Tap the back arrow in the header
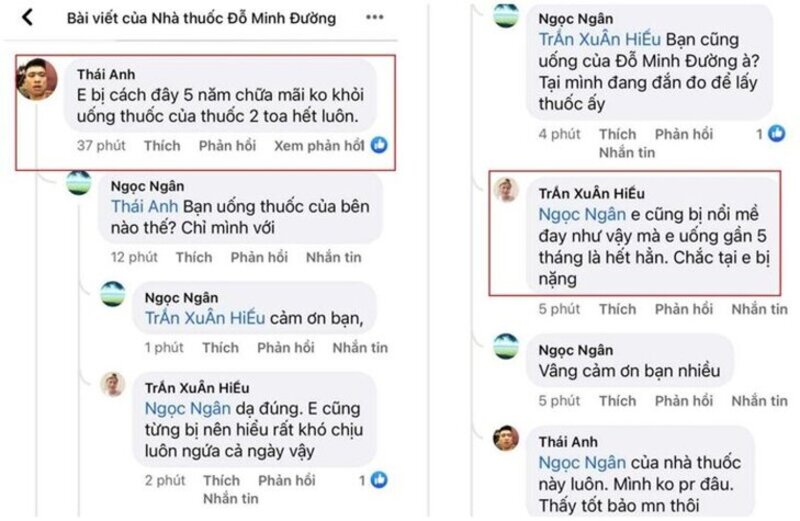 [x=28, y=18]
